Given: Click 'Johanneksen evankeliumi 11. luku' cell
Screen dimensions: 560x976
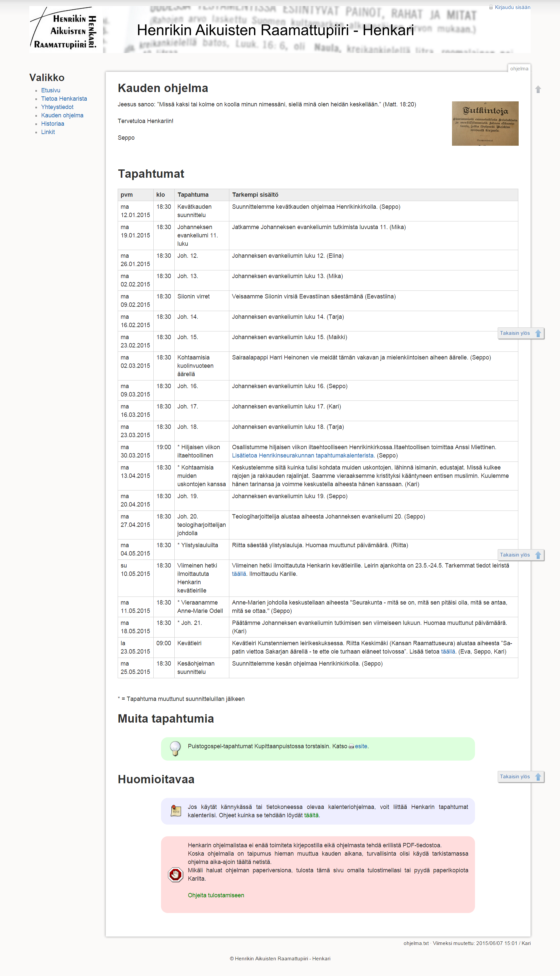Looking at the screenshot, I should tap(202, 235).
